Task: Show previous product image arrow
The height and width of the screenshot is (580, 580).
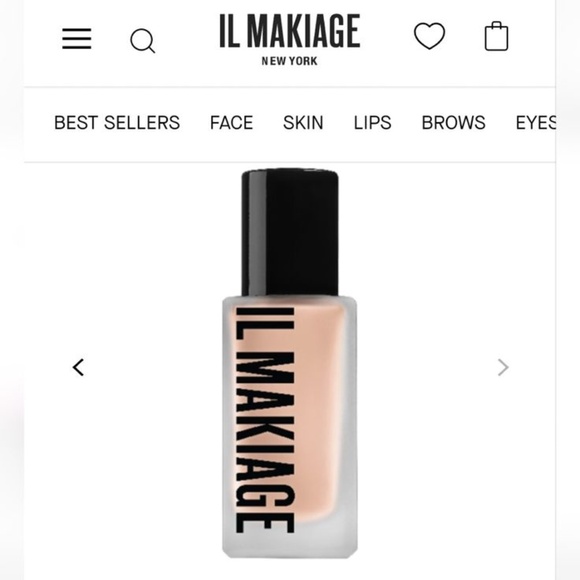Action: pos(78,367)
